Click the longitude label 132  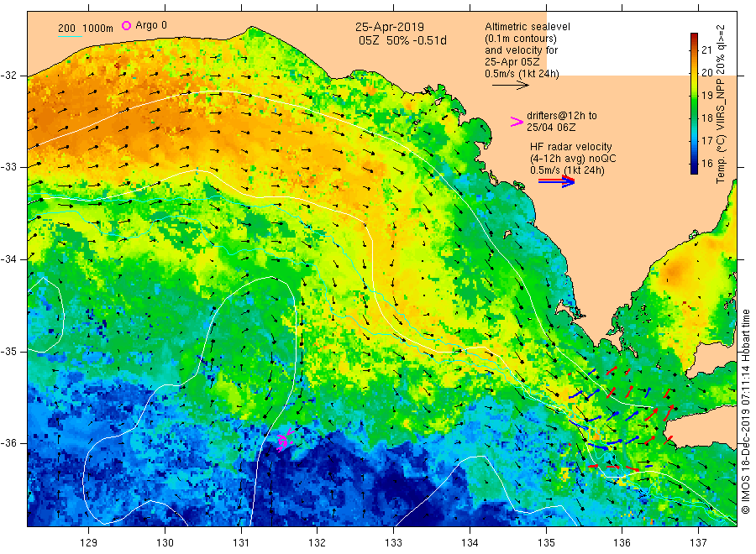(x=318, y=543)
